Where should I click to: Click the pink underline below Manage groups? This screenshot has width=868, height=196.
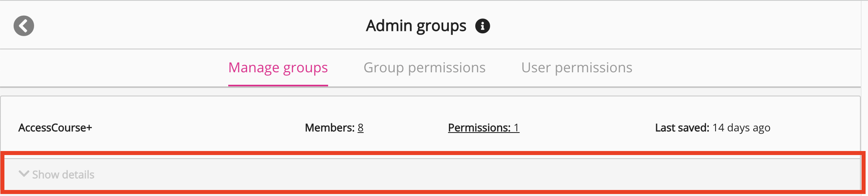point(278,85)
